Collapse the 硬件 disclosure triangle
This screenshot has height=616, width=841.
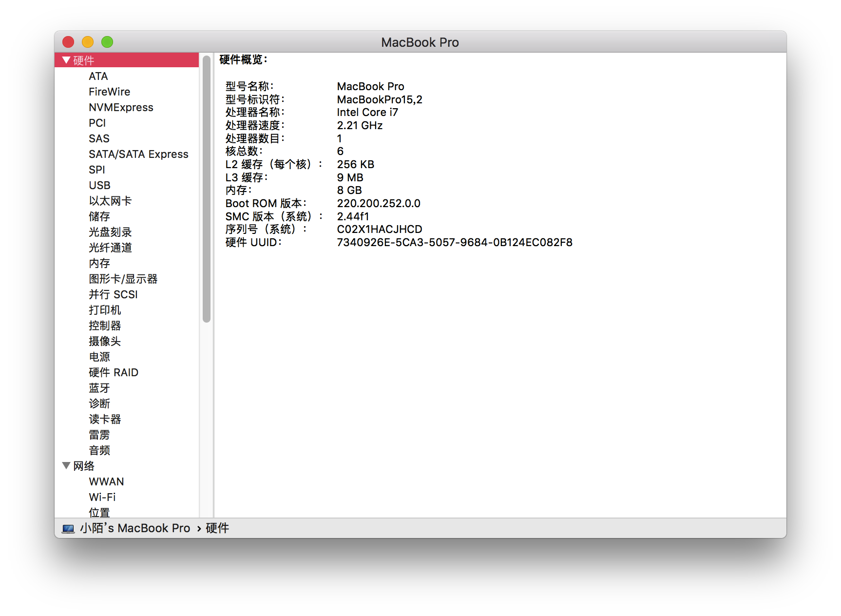[66, 60]
